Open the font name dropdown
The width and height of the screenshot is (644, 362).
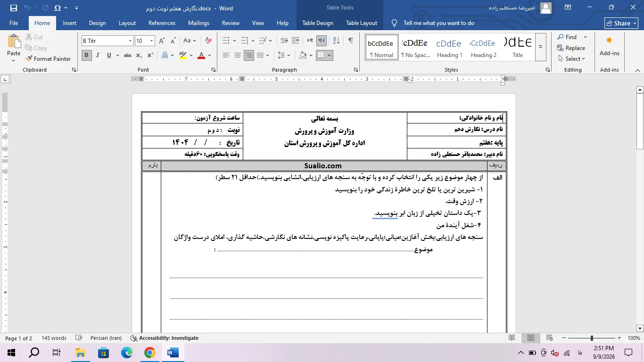[x=130, y=41]
